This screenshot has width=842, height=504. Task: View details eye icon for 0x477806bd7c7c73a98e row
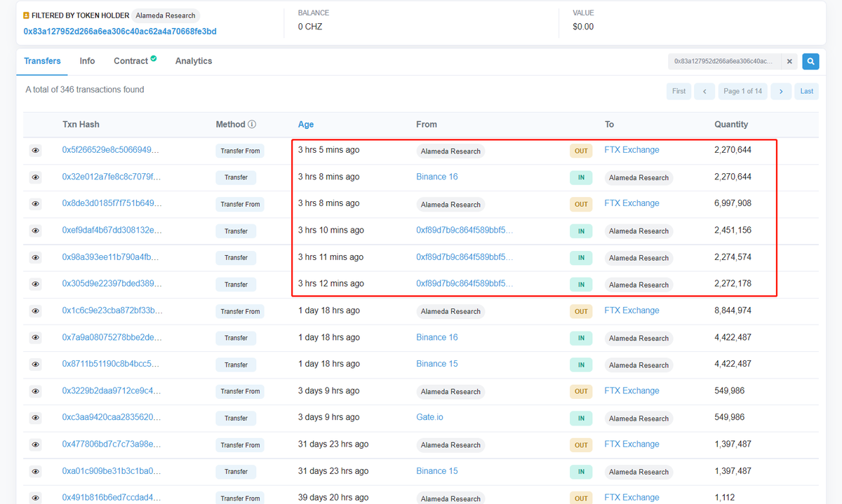36,444
